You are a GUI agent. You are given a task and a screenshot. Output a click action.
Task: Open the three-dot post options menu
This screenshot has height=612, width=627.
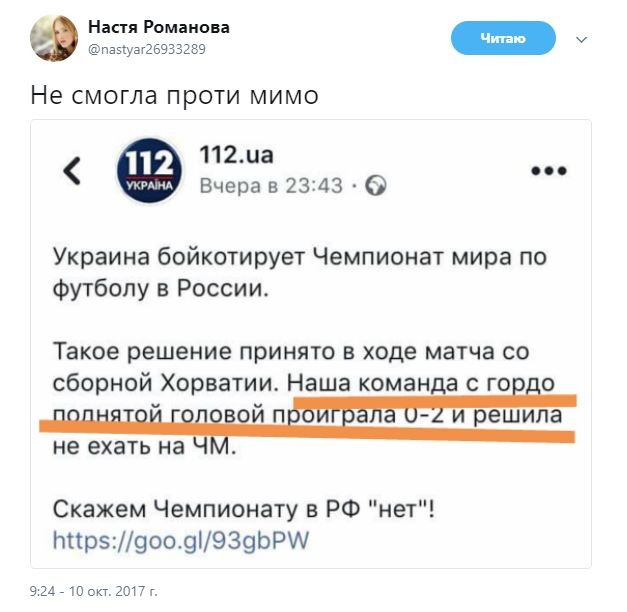coord(548,171)
